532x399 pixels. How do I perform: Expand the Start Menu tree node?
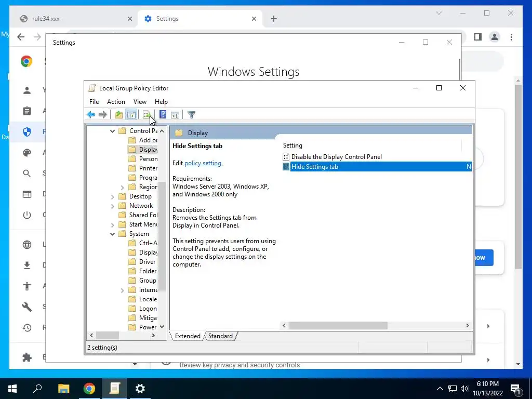pyautogui.click(x=112, y=224)
